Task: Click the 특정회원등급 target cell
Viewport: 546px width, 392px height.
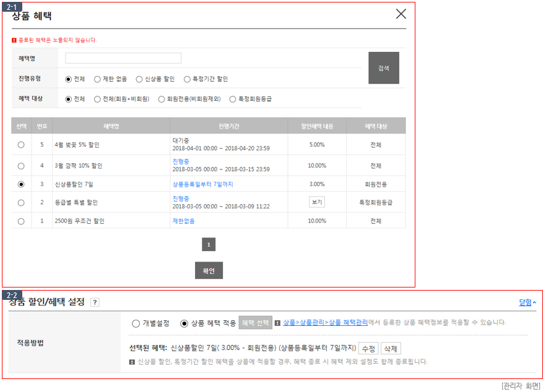Action: (x=376, y=202)
